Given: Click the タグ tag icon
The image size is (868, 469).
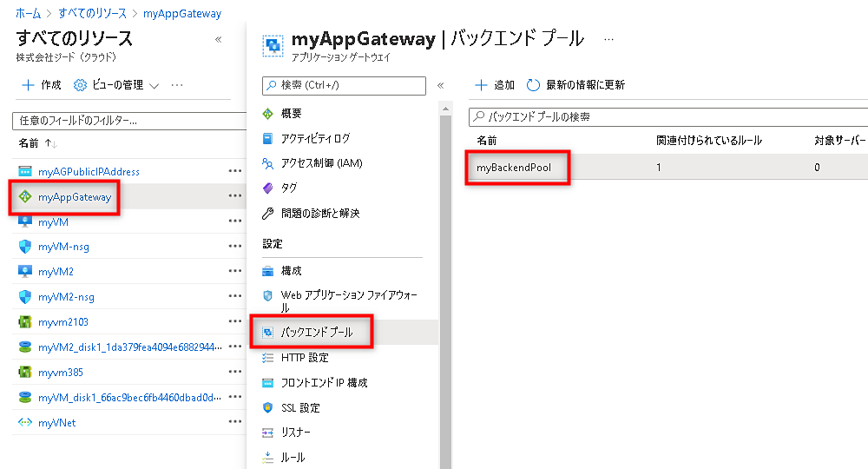Looking at the screenshot, I should click(268, 188).
